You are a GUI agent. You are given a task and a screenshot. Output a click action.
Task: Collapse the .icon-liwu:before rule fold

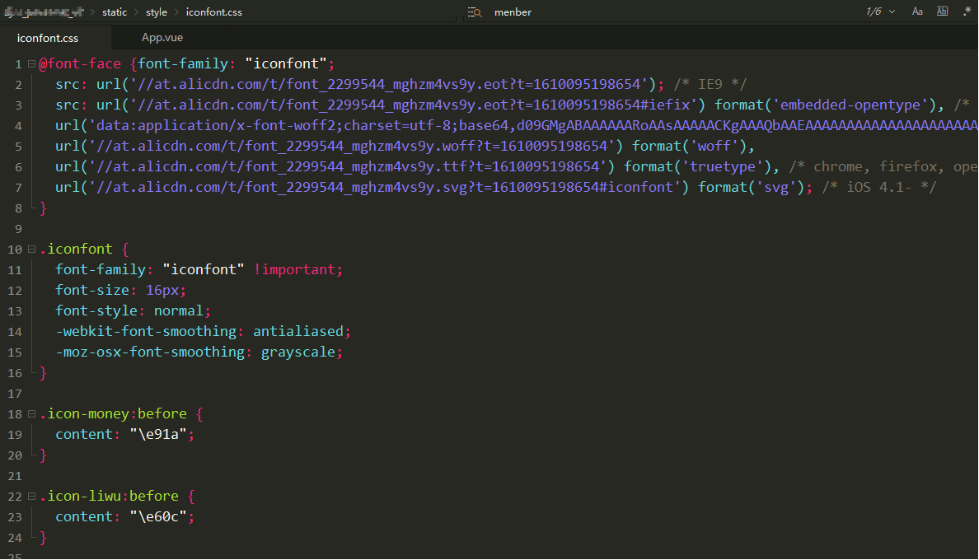point(31,496)
